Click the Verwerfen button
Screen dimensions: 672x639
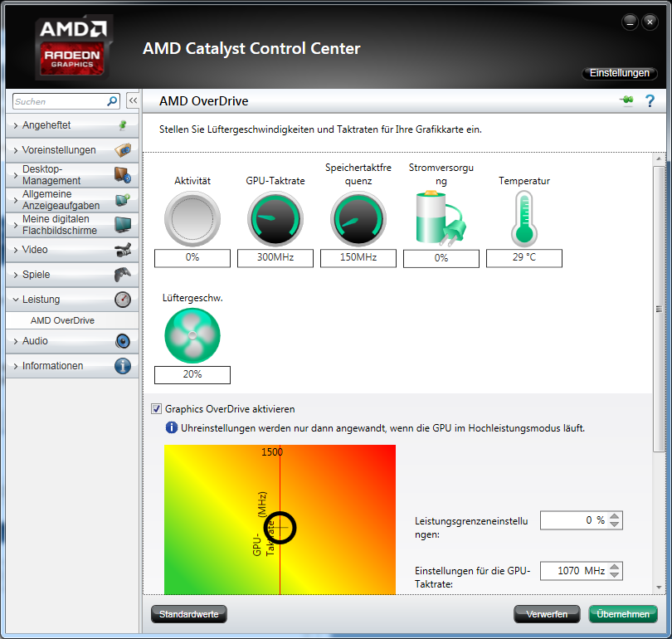(x=547, y=614)
